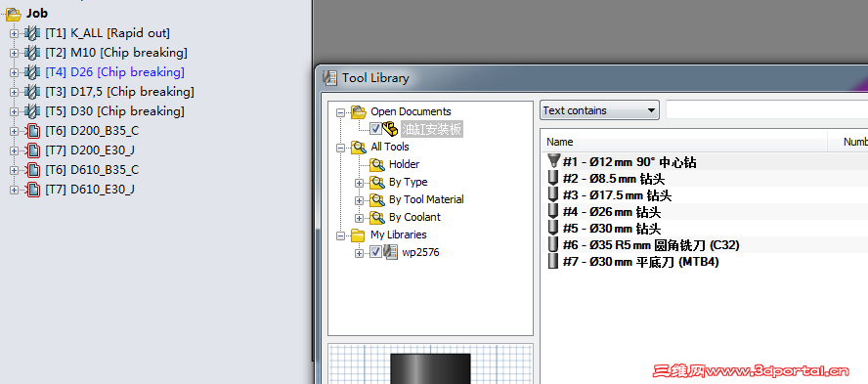This screenshot has height=384, width=868.
Task: Click the spot drill icon of tool #1
Action: click(552, 161)
